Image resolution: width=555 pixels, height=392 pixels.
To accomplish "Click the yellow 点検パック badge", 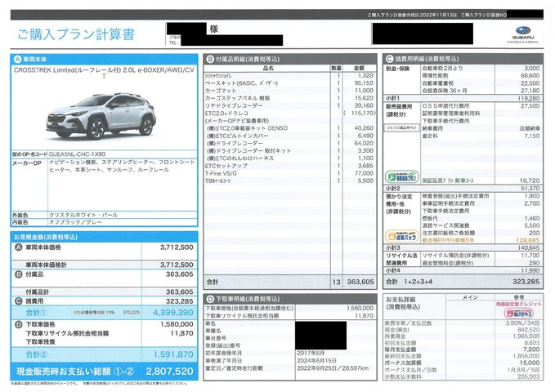I will click(401, 236).
